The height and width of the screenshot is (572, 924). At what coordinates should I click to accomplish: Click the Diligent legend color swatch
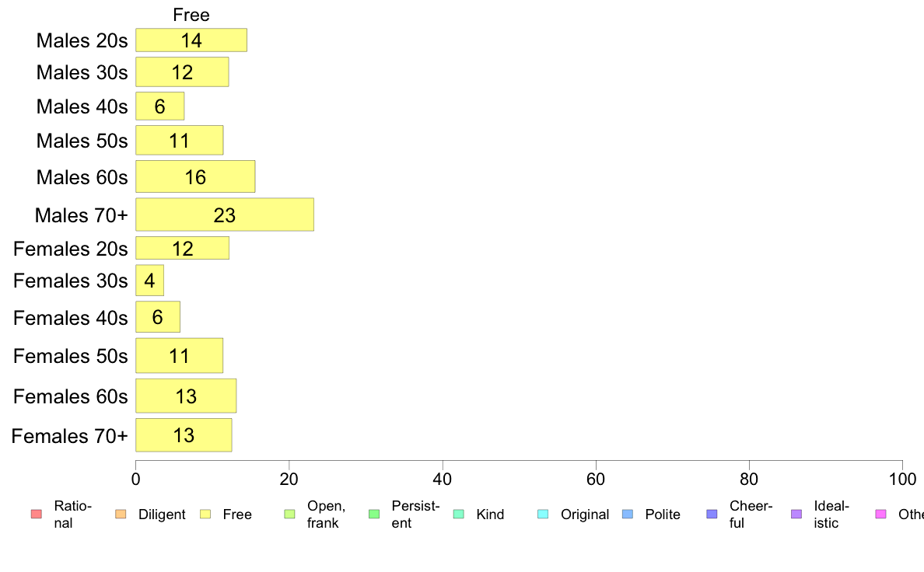pos(121,514)
